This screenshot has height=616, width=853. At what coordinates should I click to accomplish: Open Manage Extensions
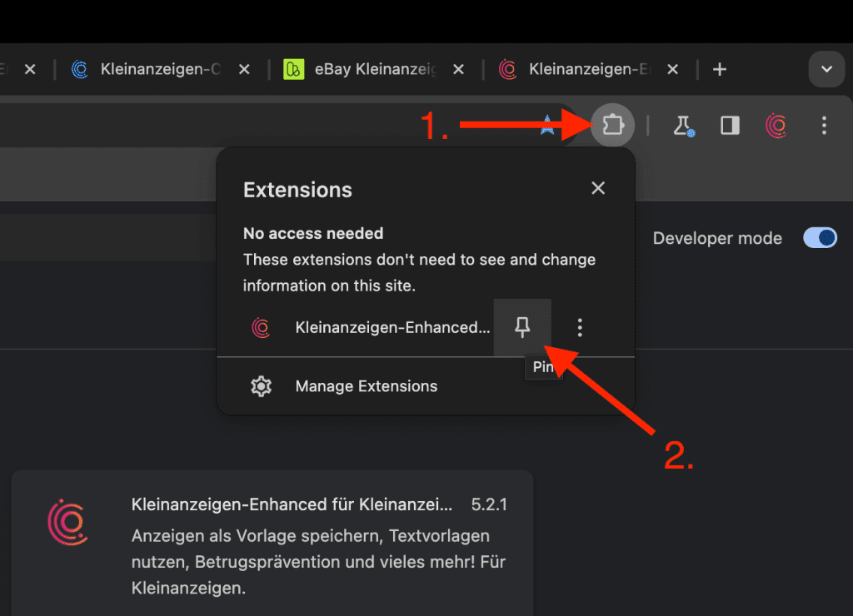click(x=426, y=386)
